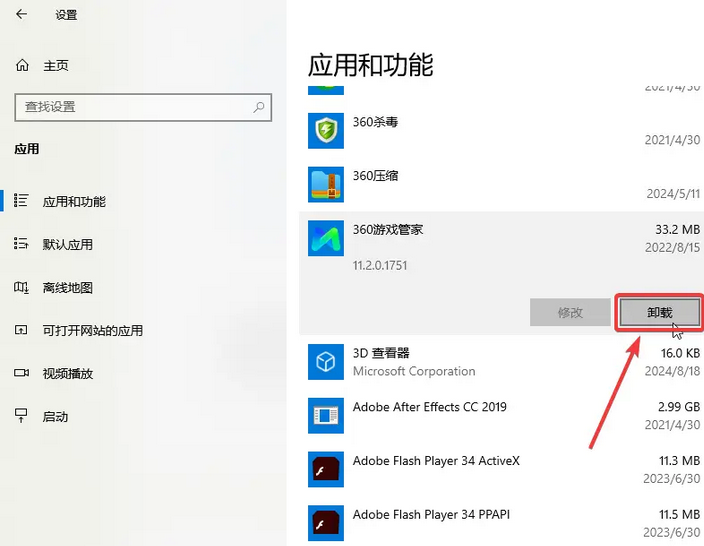Select the 视频播放 camera icon
The image size is (704, 546).
pyautogui.click(x=21, y=373)
